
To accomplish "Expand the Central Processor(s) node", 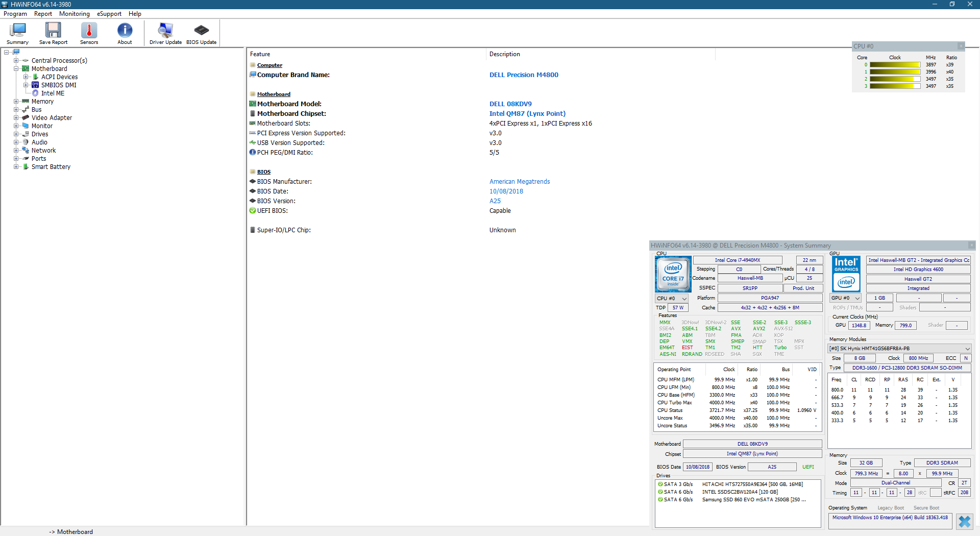I will point(16,61).
